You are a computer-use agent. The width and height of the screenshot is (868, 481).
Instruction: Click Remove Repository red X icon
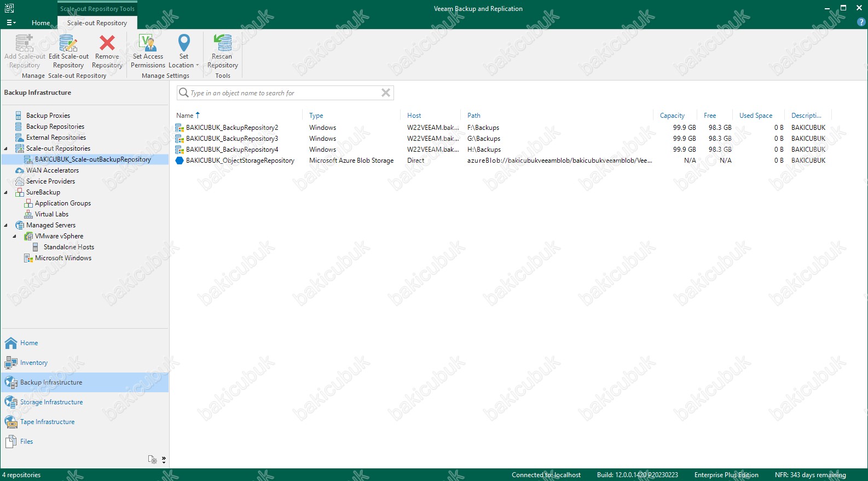(x=107, y=43)
